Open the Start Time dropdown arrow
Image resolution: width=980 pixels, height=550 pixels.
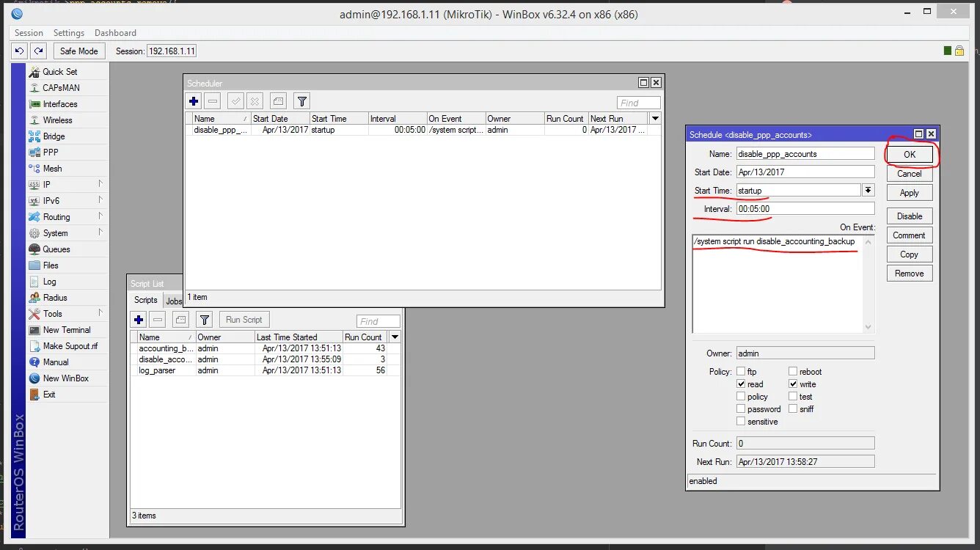pyautogui.click(x=869, y=190)
